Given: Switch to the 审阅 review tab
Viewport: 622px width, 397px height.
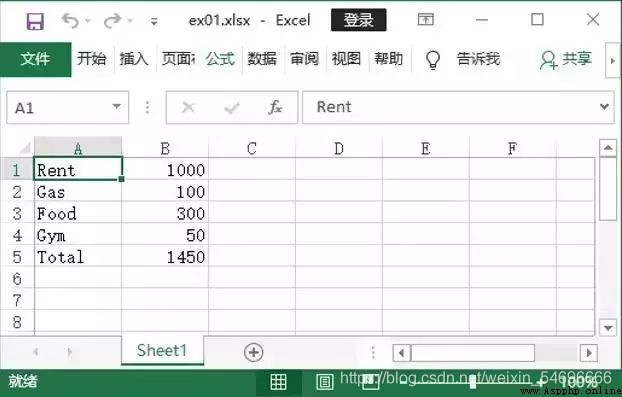Looking at the screenshot, I should coord(304,59).
